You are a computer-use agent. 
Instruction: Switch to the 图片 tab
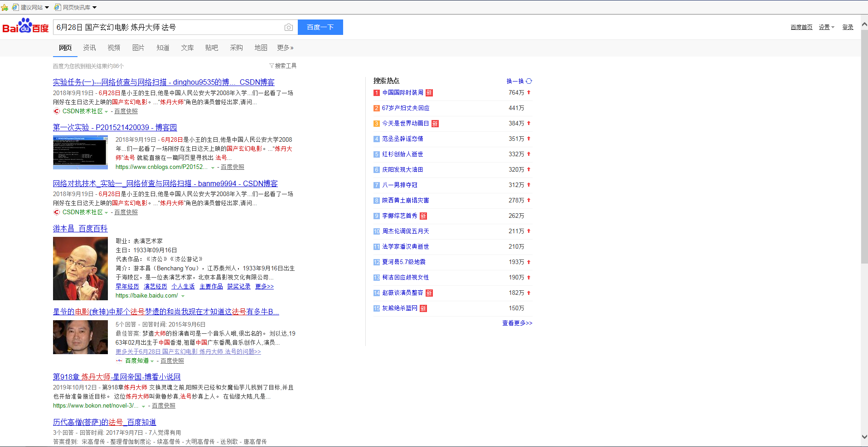pos(138,48)
